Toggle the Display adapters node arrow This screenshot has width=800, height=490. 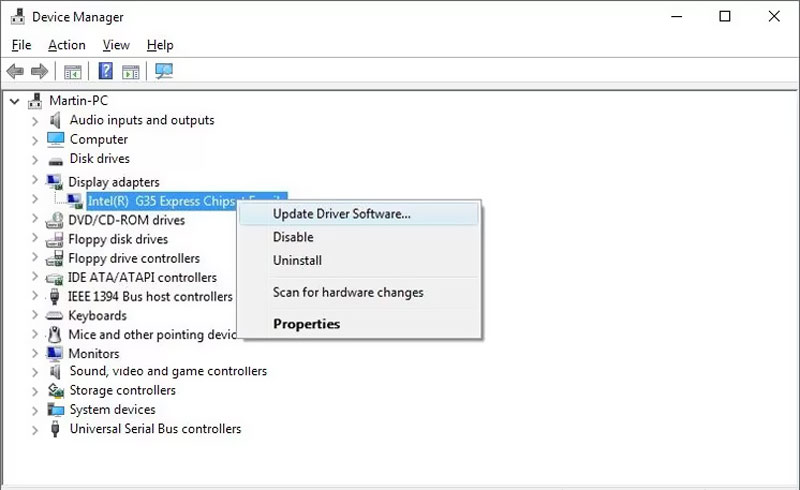point(35,180)
